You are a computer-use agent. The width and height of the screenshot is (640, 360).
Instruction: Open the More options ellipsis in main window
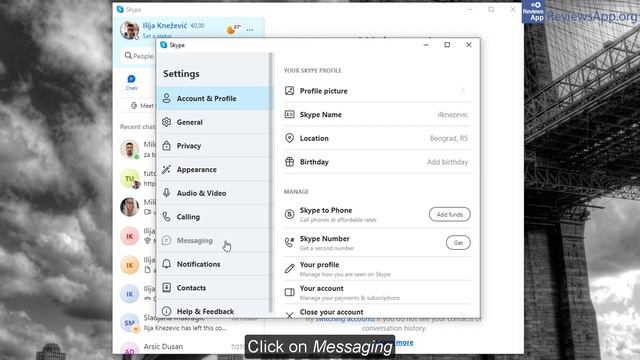pyautogui.click(x=250, y=30)
